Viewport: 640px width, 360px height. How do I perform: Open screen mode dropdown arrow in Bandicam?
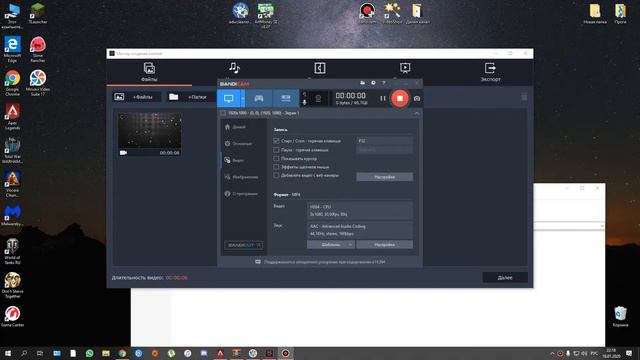click(x=242, y=98)
